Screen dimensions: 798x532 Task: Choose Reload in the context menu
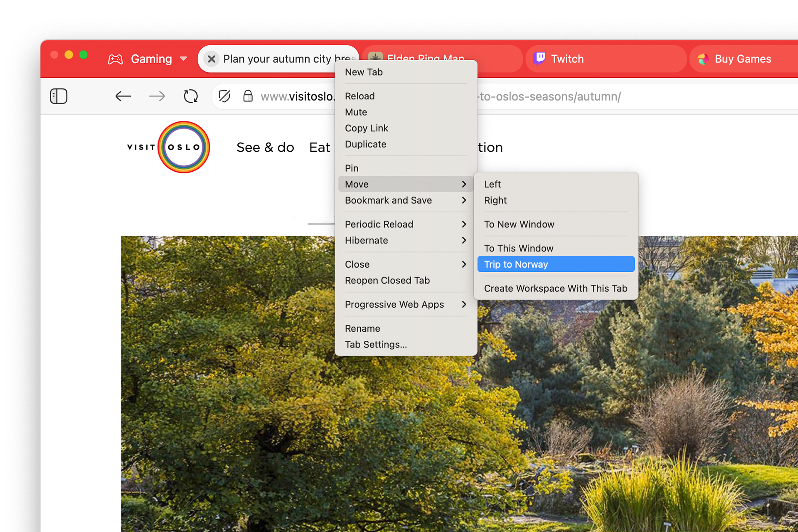pyautogui.click(x=406, y=96)
